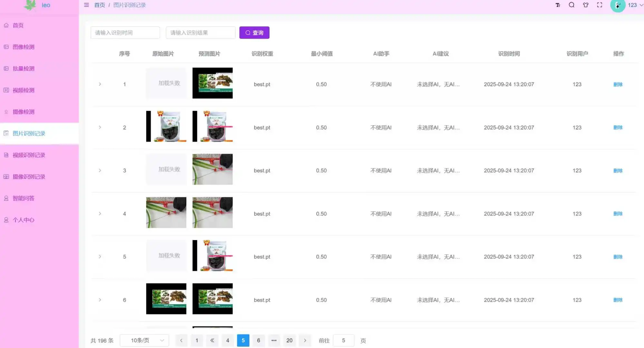Go to page 6 in pagination

(x=259, y=340)
